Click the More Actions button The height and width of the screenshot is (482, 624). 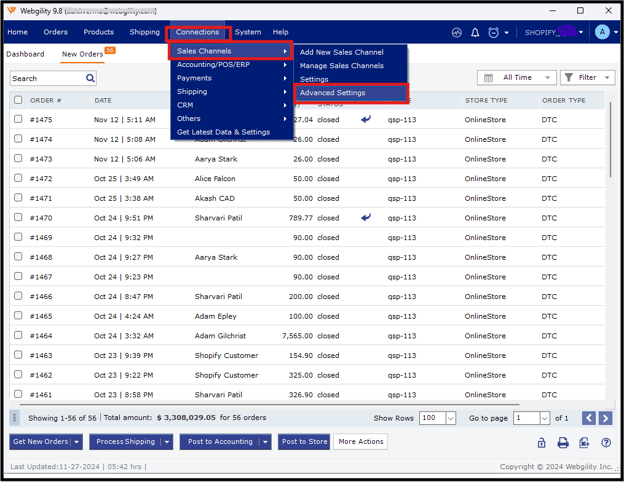tap(360, 442)
